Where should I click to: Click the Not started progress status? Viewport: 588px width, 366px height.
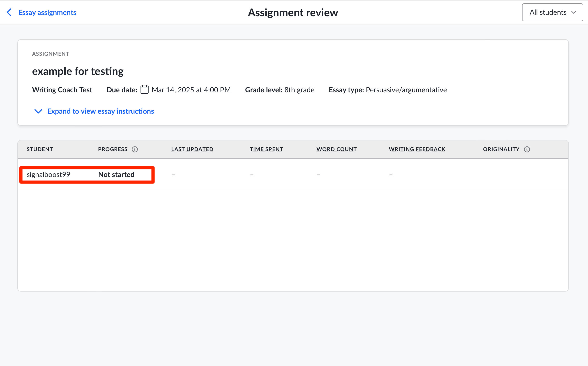(116, 175)
